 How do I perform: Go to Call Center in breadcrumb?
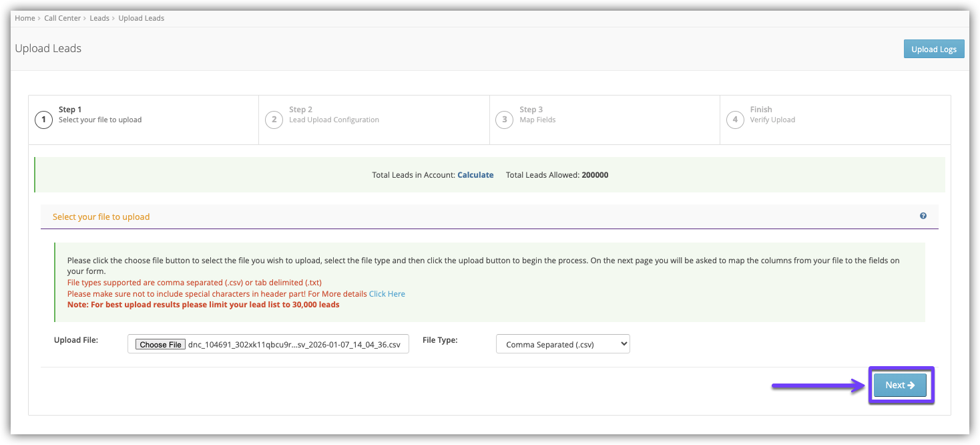coord(63,18)
